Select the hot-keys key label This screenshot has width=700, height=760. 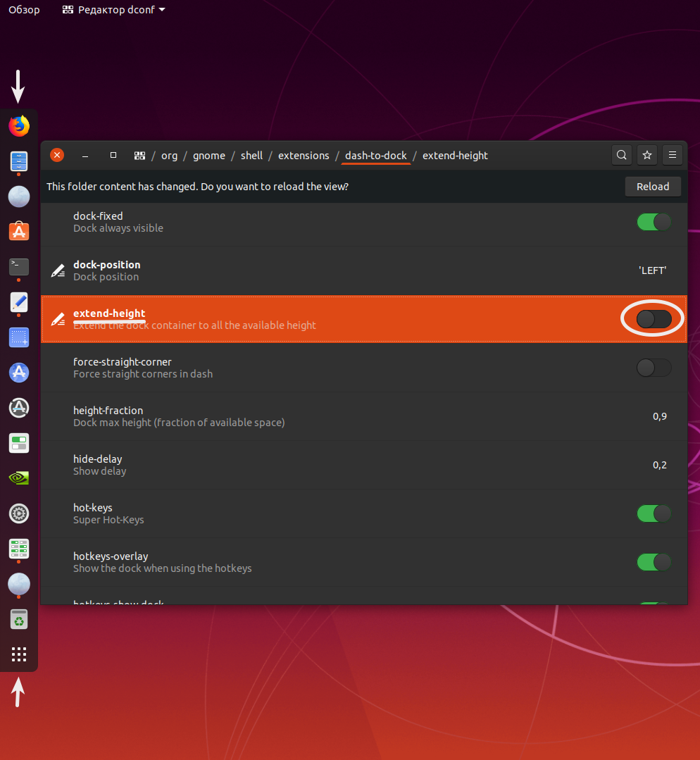(x=92, y=507)
